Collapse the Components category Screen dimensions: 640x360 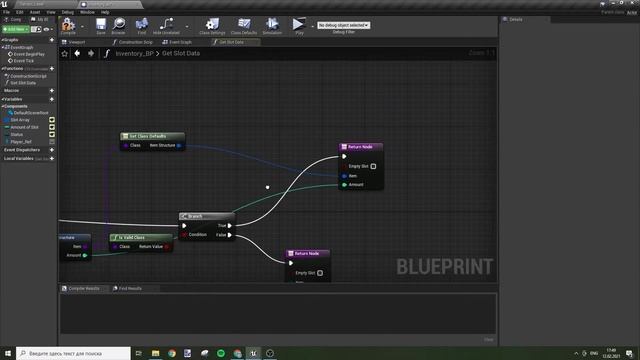coord(2,107)
